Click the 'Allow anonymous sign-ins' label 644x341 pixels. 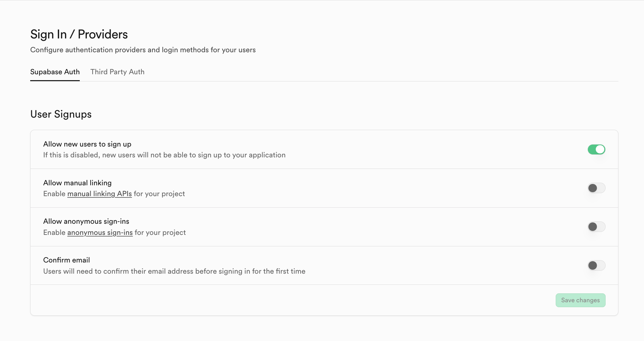point(86,221)
